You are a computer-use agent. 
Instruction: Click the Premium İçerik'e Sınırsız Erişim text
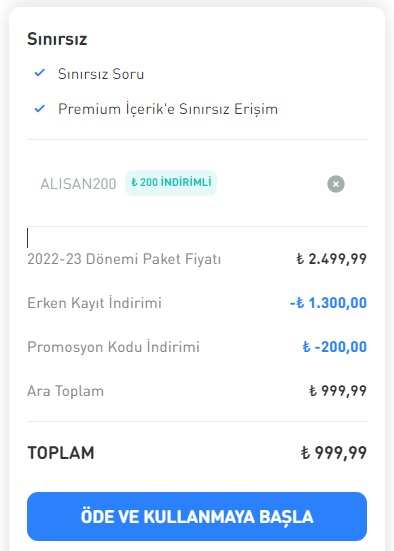coord(168,109)
